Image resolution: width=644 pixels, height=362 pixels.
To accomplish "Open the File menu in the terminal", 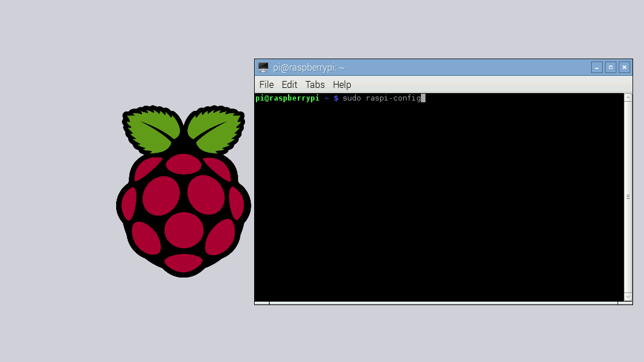I will 266,84.
